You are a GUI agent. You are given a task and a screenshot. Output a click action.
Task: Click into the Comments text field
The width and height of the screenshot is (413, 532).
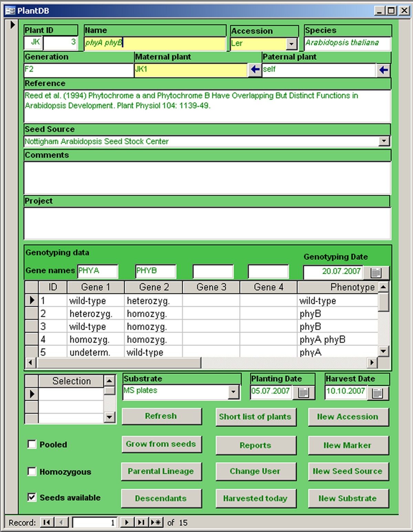coord(207,178)
